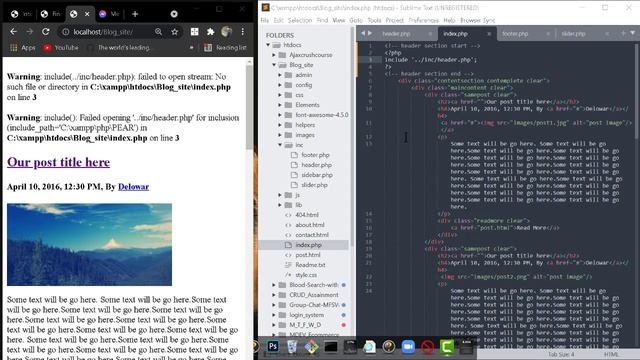Show more bookmarks overflow chevron
640x360 pixels.
point(191,48)
